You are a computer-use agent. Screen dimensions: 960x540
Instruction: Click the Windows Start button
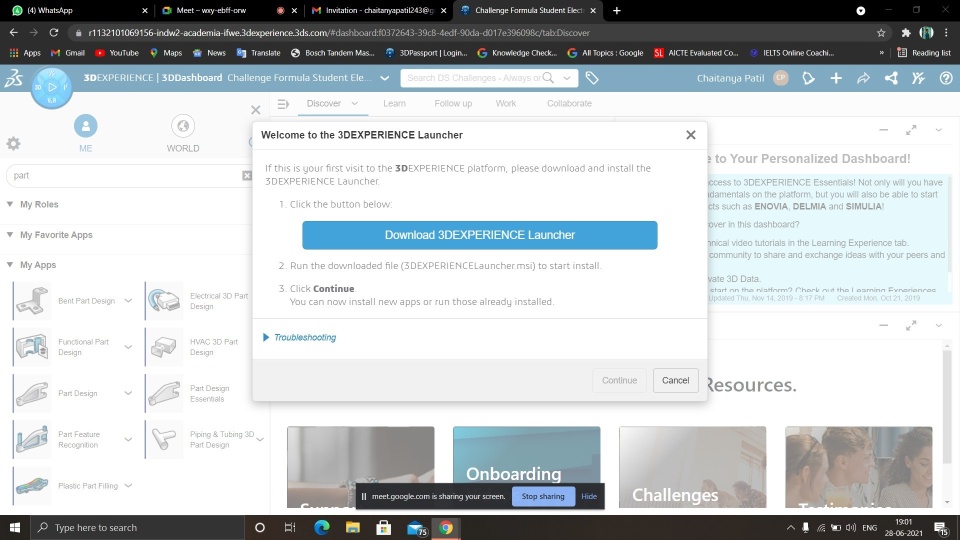click(15, 527)
